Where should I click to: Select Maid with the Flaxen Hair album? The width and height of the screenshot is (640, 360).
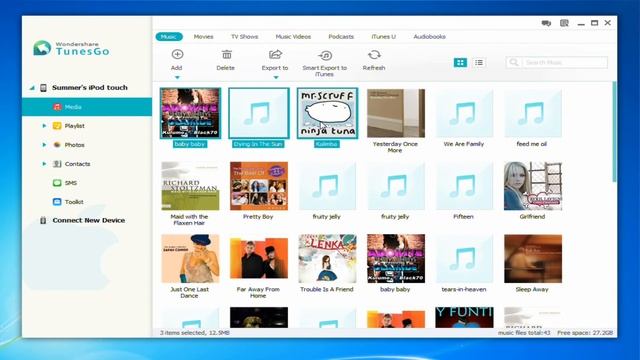click(x=190, y=186)
